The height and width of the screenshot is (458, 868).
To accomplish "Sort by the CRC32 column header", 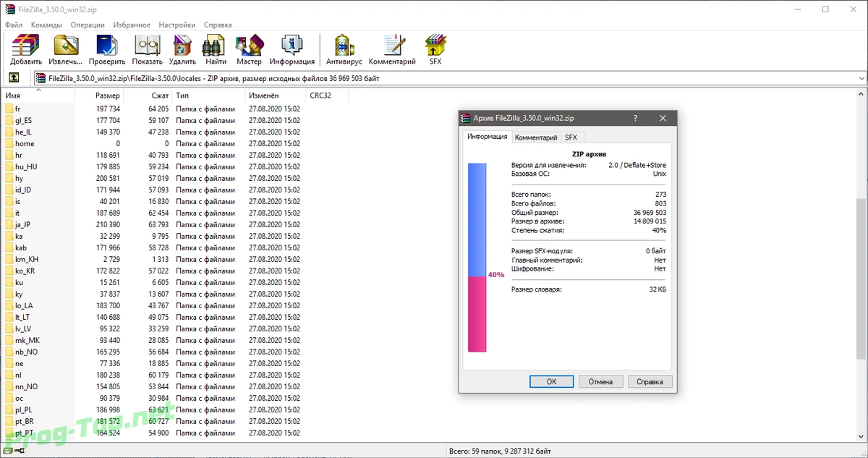I will pos(327,96).
